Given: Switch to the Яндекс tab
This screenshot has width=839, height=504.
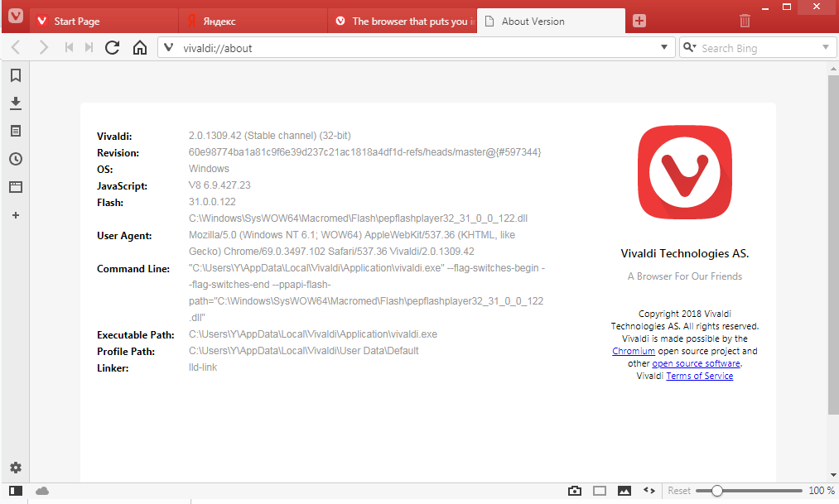Looking at the screenshot, I should (253, 22).
